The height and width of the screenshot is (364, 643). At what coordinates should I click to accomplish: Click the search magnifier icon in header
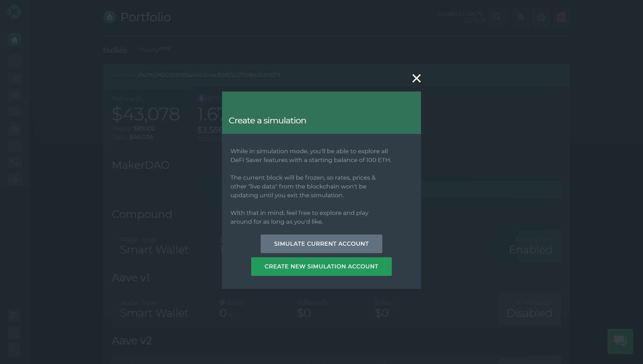[497, 17]
